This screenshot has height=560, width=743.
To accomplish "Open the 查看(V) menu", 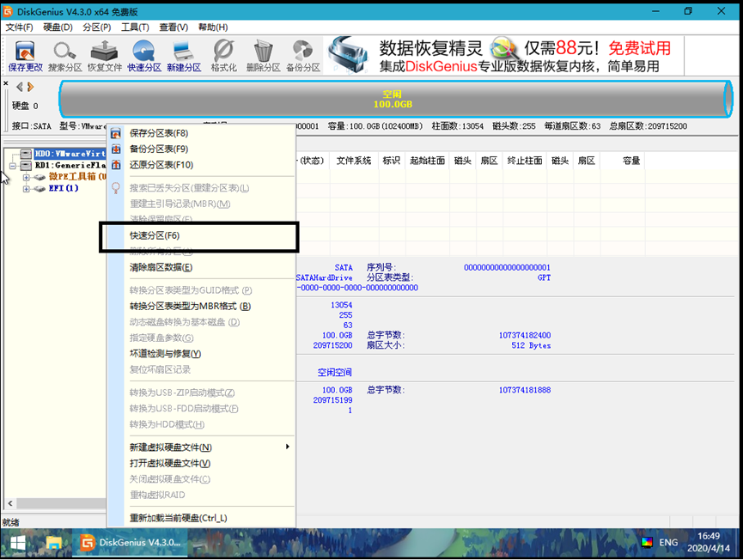I will pyautogui.click(x=174, y=27).
